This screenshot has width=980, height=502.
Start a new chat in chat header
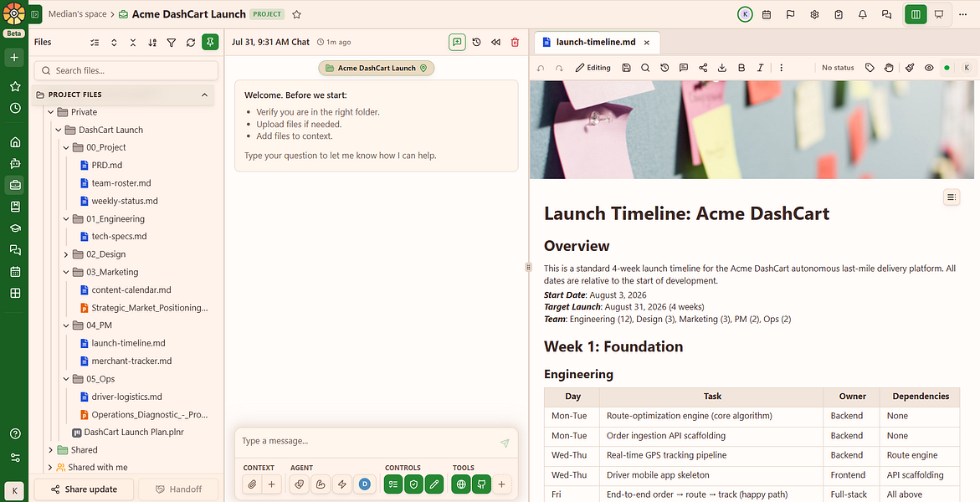click(457, 42)
